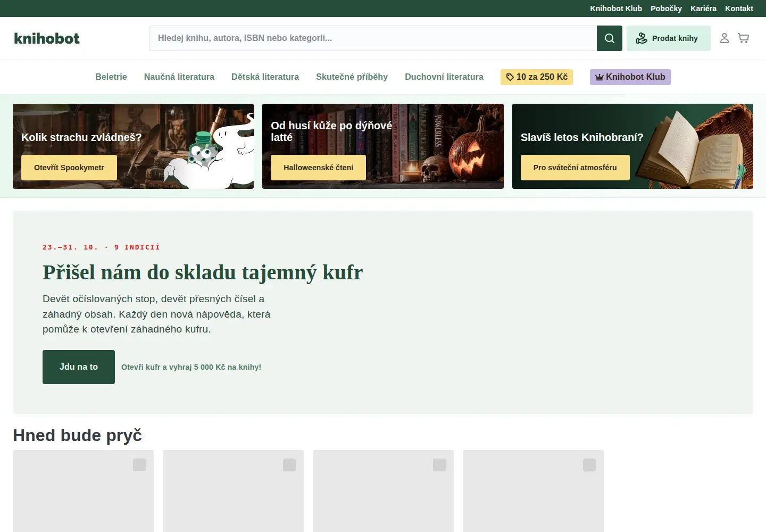766x532 pixels.
Task: Open the shopping cart icon
Action: click(744, 38)
